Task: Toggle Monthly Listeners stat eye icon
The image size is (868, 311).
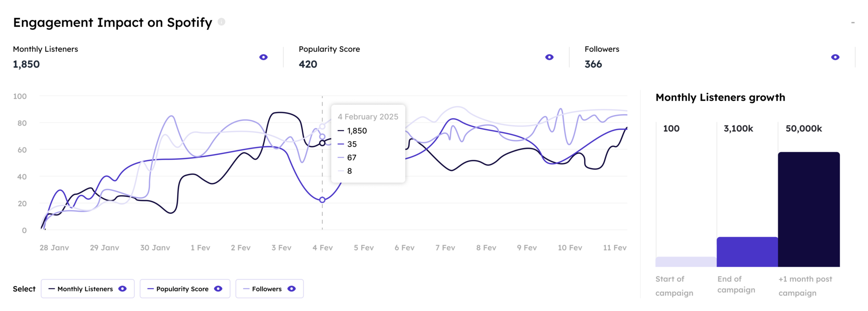Action: 263,57
